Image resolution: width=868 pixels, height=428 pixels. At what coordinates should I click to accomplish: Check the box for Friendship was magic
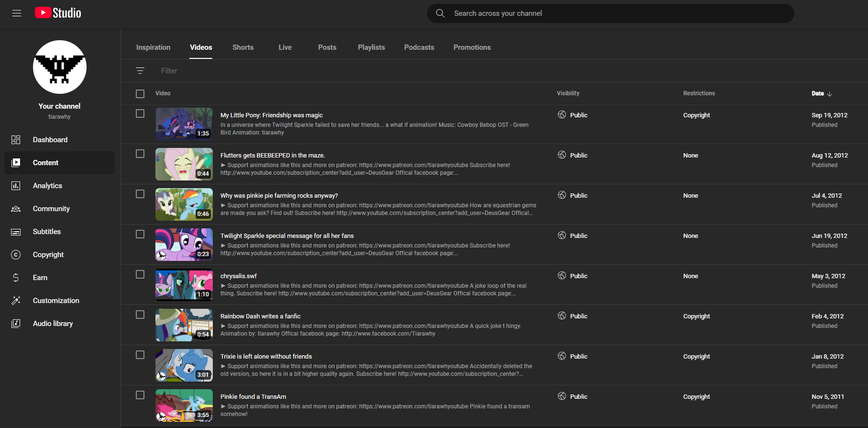140,113
